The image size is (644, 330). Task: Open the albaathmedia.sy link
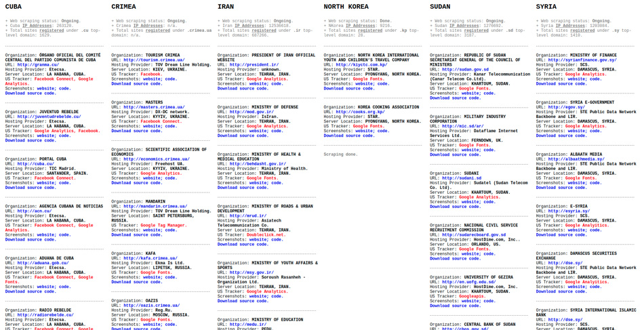coord(576,159)
